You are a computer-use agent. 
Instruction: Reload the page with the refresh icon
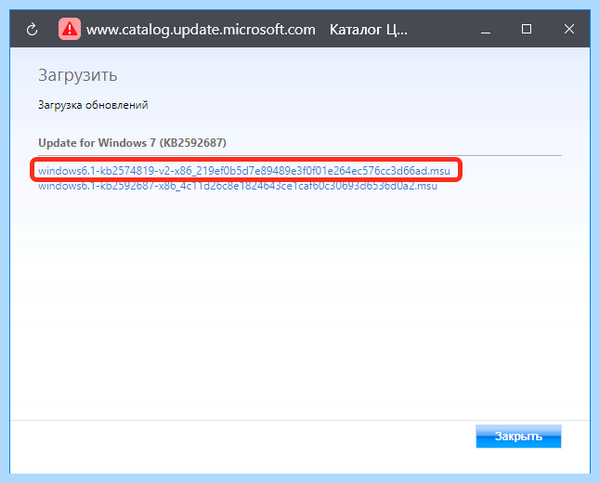(32, 29)
